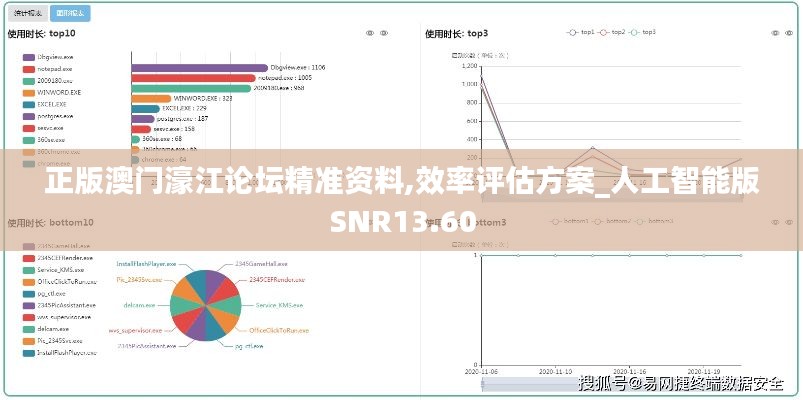Image resolution: width=803 pixels, height=400 pixels.
Task: Click the '使用时长: top3' panel heading
Action: point(456,34)
